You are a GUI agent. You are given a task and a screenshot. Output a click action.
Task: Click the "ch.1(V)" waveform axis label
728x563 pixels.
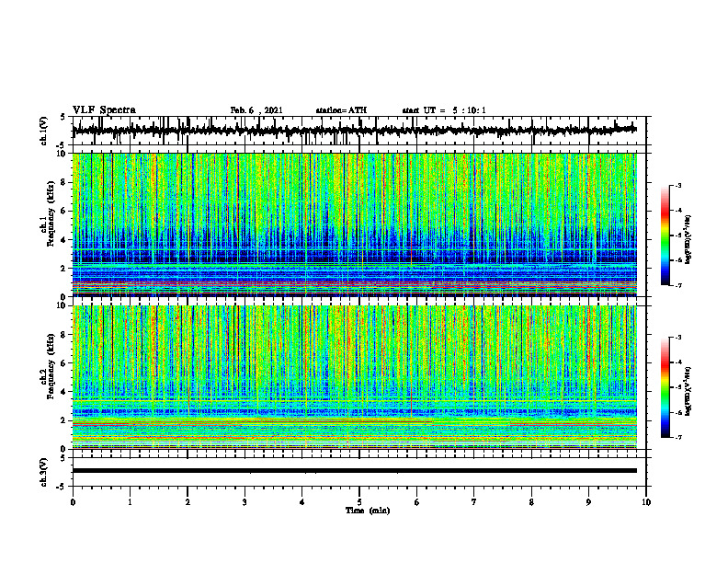click(x=44, y=131)
